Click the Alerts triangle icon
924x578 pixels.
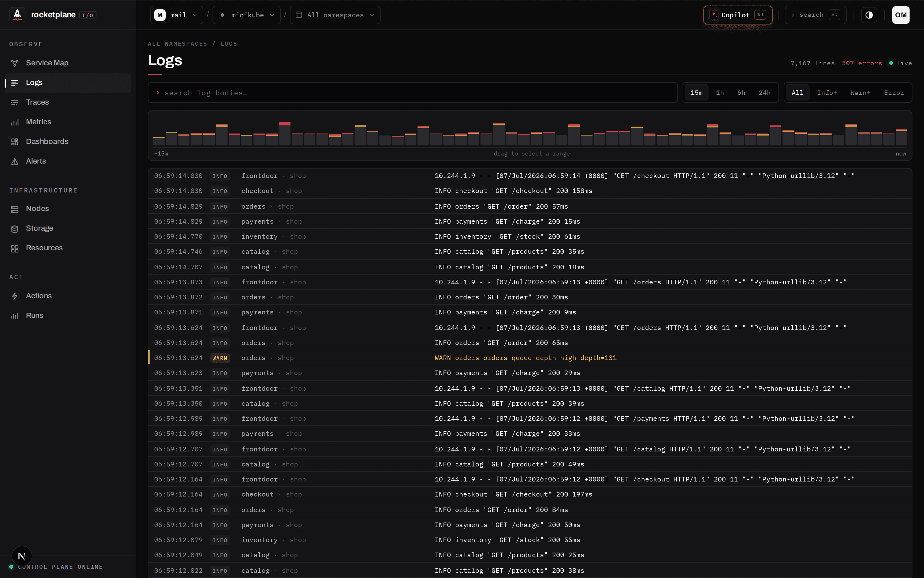[x=15, y=162]
